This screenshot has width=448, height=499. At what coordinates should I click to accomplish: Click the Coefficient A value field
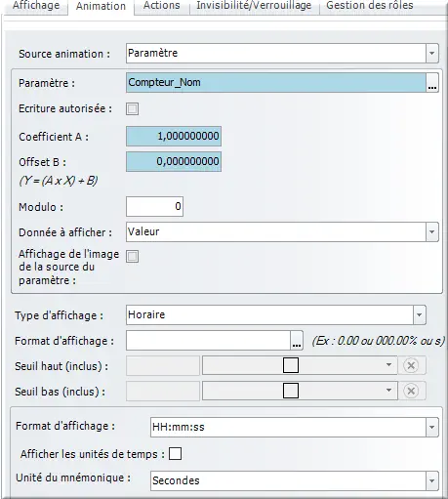(174, 136)
